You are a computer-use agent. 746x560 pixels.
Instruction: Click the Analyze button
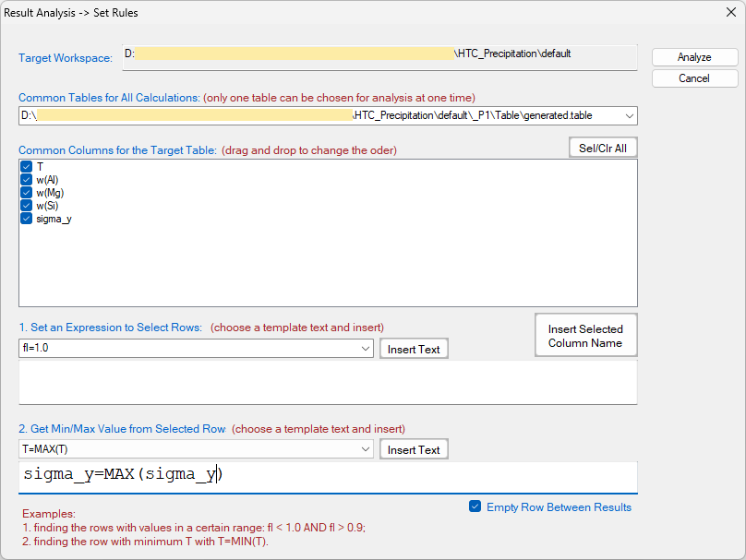pos(694,57)
